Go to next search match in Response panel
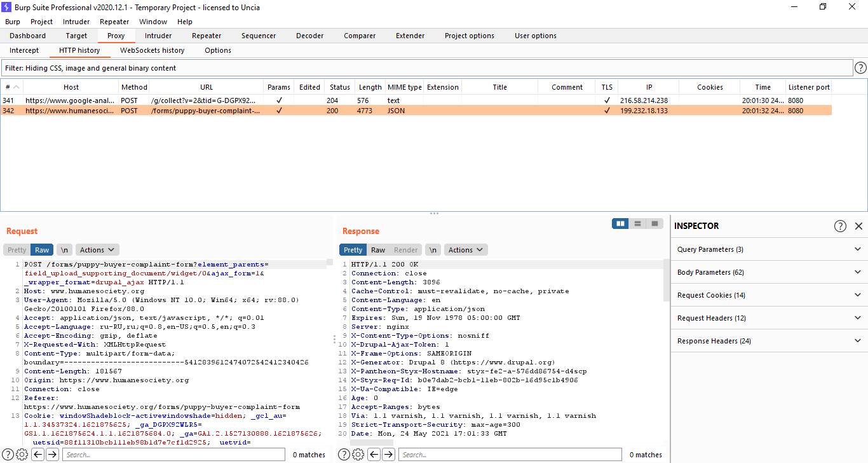868x463 pixels. point(389,454)
